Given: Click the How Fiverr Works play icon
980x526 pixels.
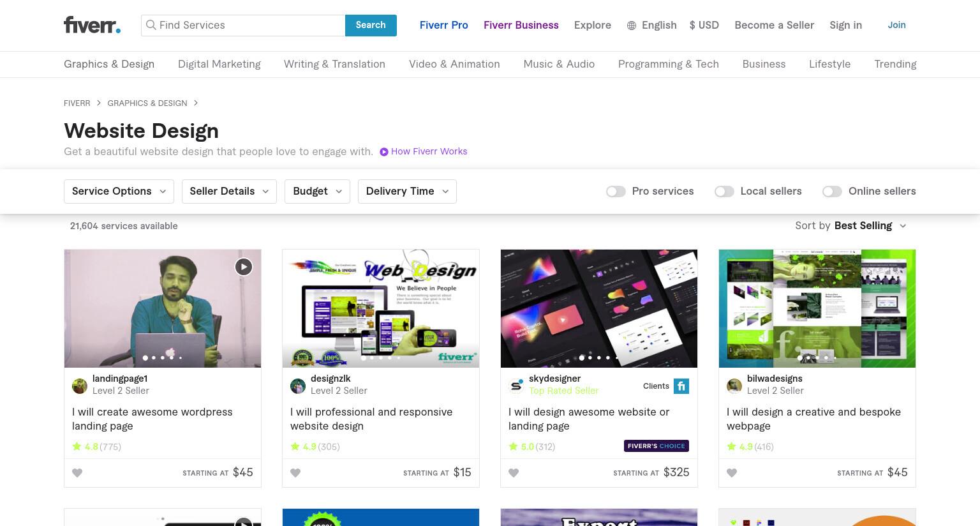Looking at the screenshot, I should pyautogui.click(x=384, y=152).
